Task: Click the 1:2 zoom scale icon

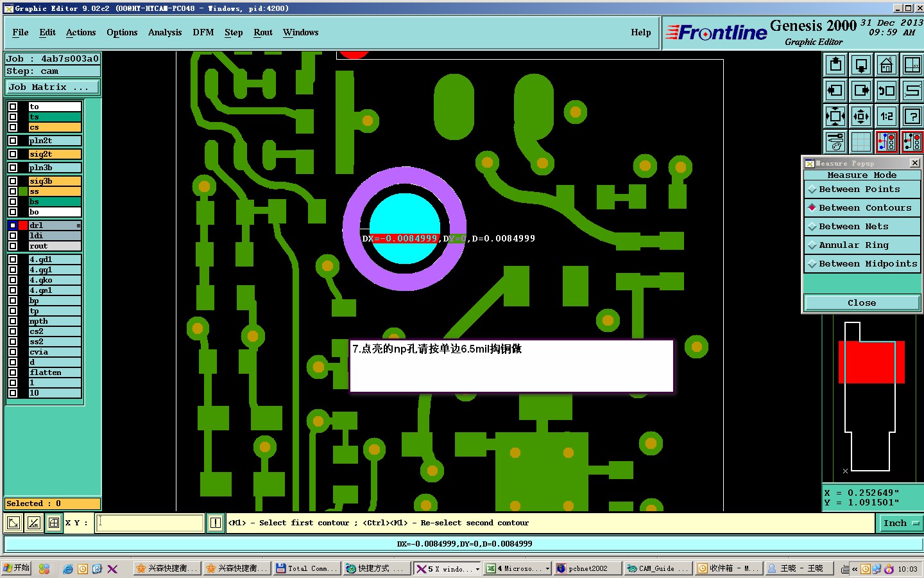Action: [887, 116]
